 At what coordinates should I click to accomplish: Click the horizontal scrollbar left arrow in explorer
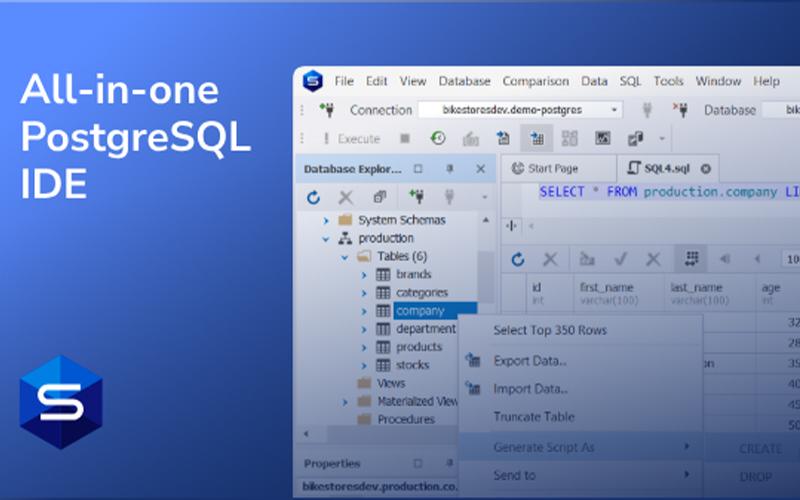(306, 434)
